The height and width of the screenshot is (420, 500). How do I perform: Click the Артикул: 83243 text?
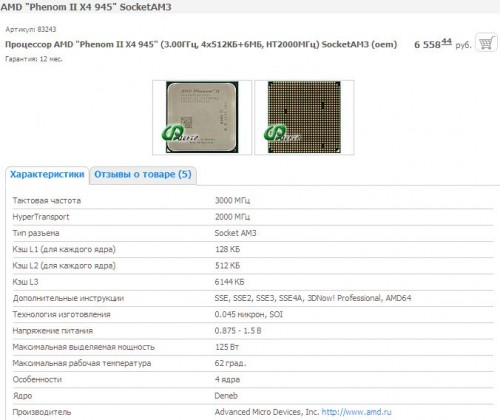click(31, 29)
